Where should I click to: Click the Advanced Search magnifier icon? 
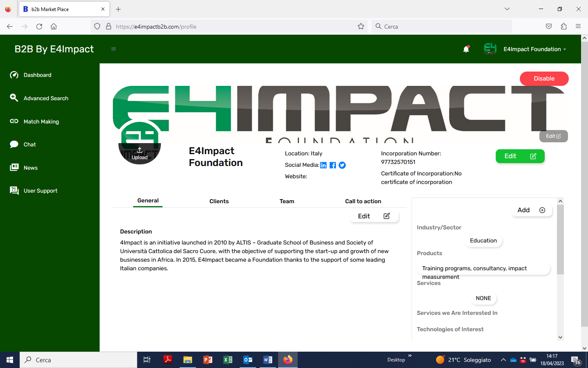(14, 98)
